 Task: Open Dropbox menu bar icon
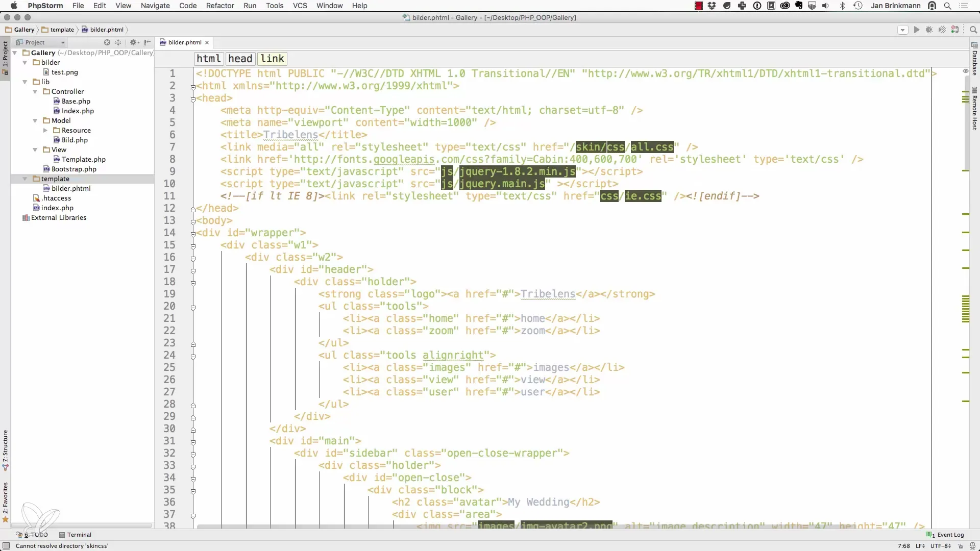712,6
